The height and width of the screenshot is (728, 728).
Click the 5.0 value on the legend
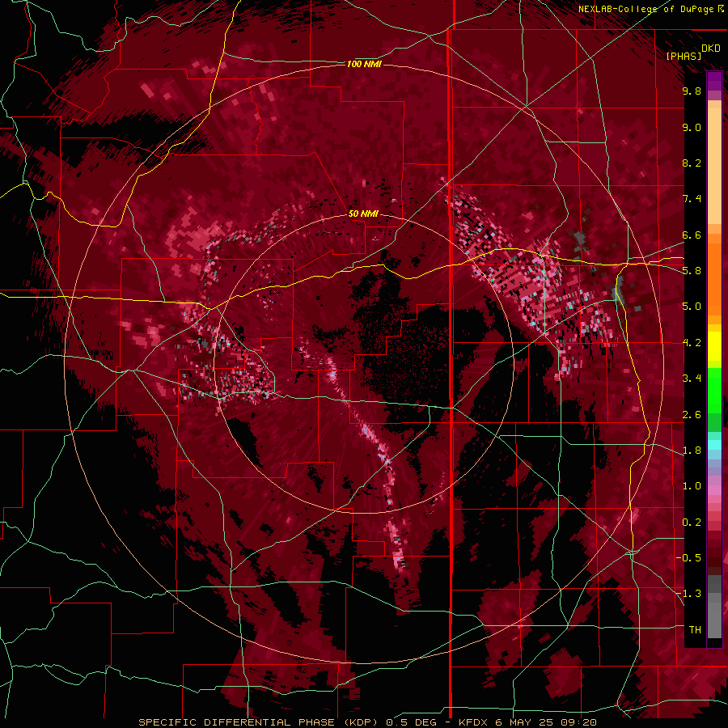(x=692, y=307)
